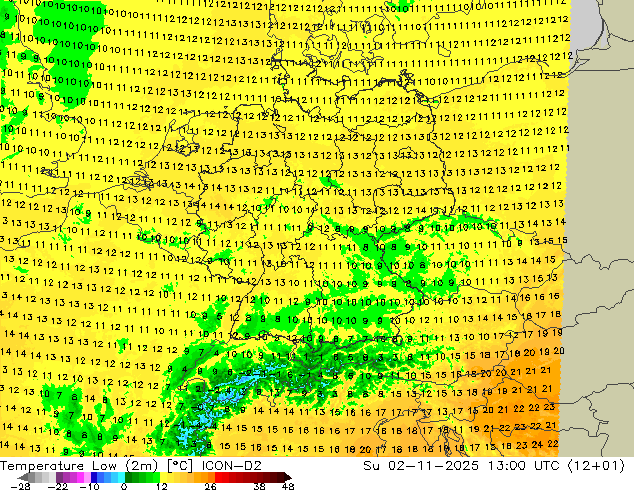Click the "24" temperature value on the map
Image resolution: width=634 pixels, height=490 pixels.
pos(537,445)
